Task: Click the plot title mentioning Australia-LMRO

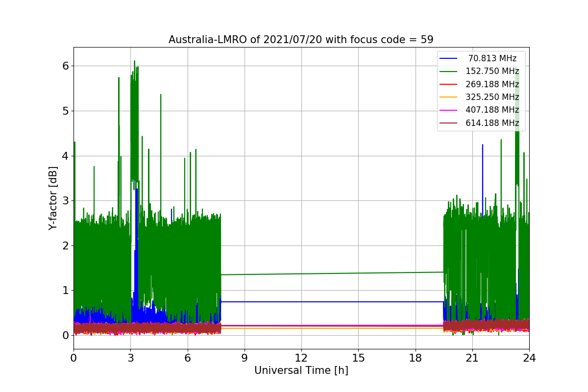Action: coord(301,39)
